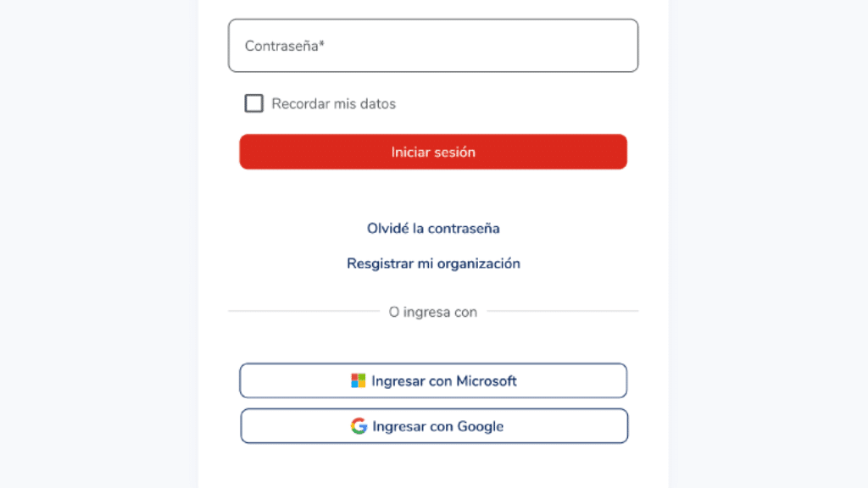
Task: Click the Iniciar sesión red button
Action: click(433, 152)
